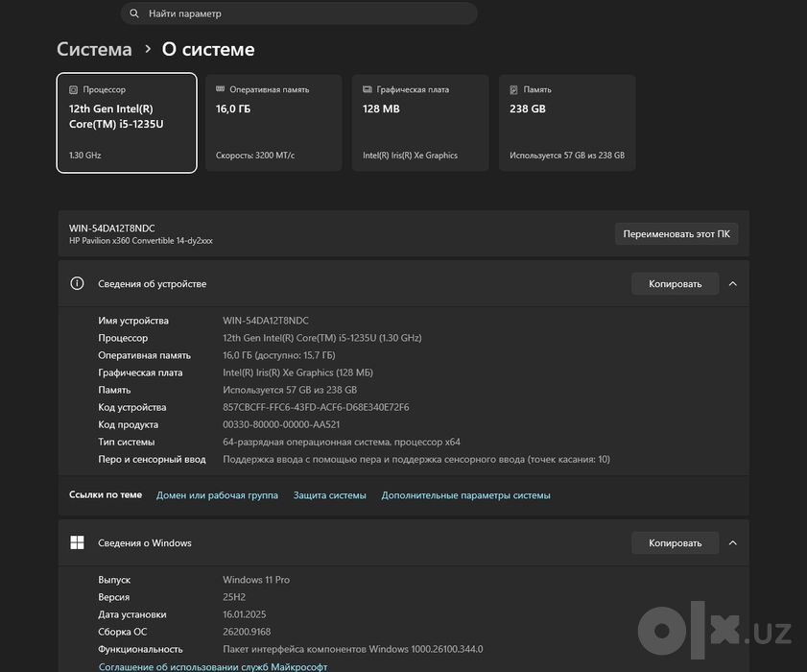
Task: Open the Графическая плата card
Action: 420,123
